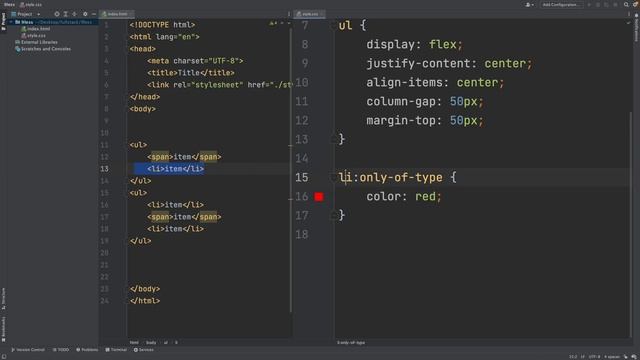Open the Add Configuration dropdown
640x360 pixels.
coord(561,4)
